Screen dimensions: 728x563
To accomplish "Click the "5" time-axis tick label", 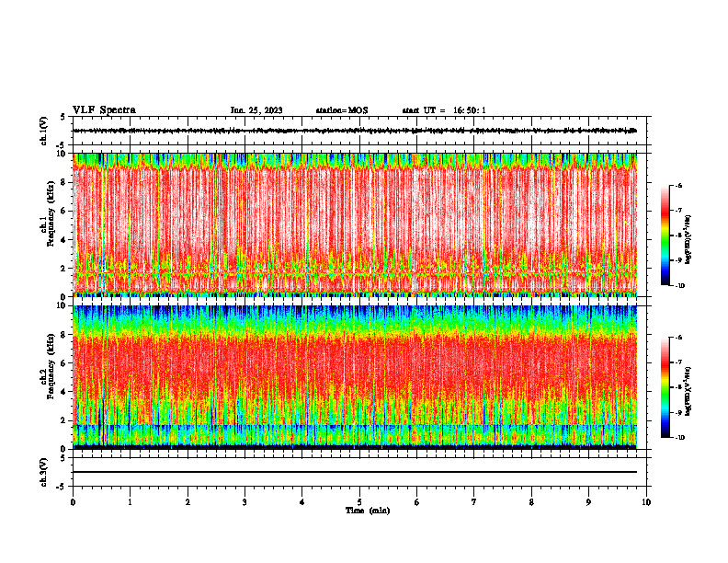I will click(x=359, y=502).
